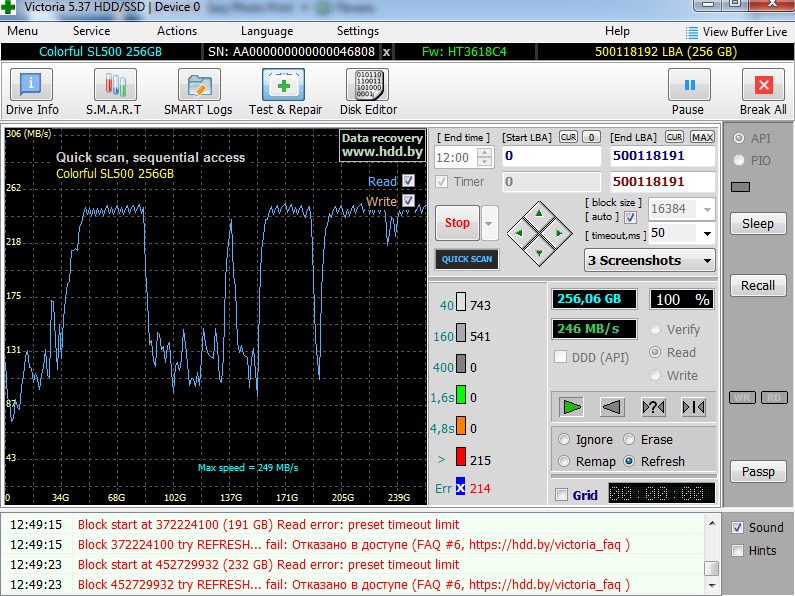This screenshot has height=596, width=795.
Task: Click the blue Err X block icon
Action: tap(460, 488)
